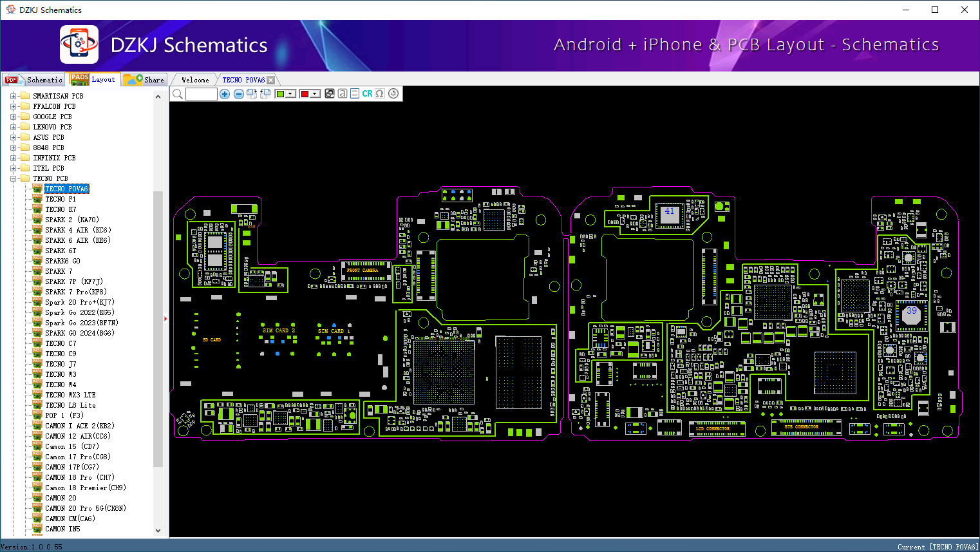980x552 pixels.
Task: Open Camon 18 Premier(CH9) layout
Action: tap(86, 488)
